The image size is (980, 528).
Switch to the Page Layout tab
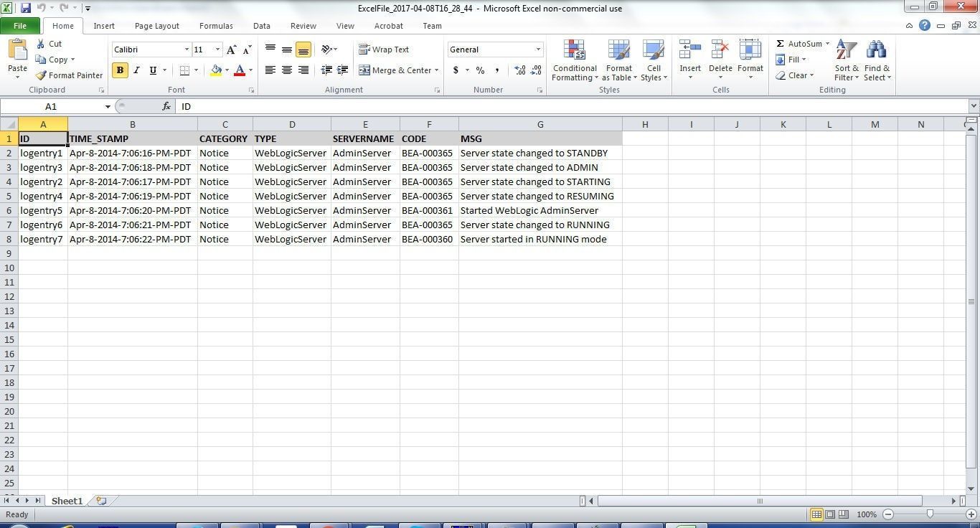(x=157, y=26)
